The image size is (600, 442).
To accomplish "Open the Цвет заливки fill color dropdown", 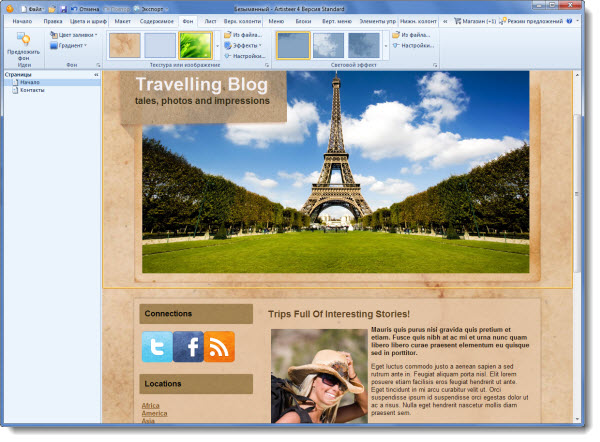I will tap(73, 34).
